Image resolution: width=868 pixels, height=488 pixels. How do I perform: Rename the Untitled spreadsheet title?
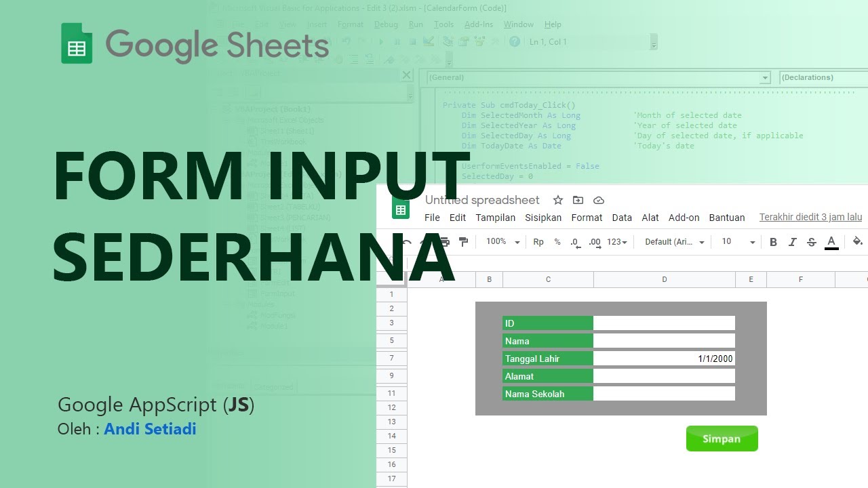(482, 200)
